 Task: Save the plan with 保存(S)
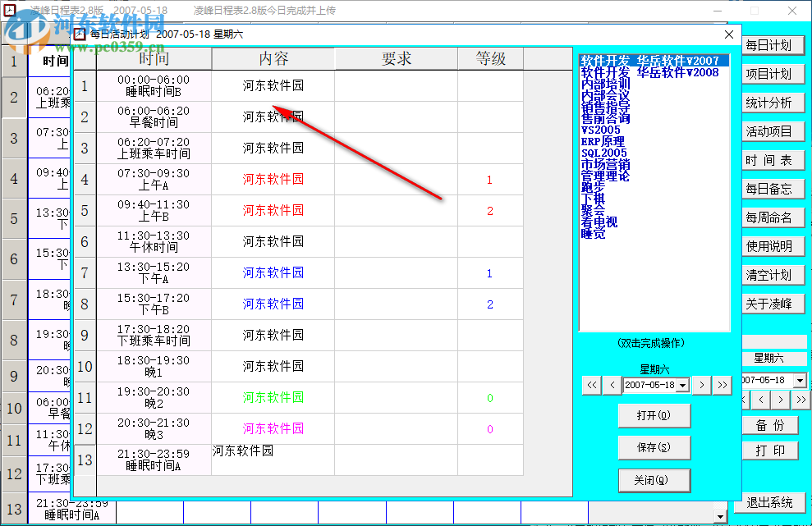[x=654, y=448]
